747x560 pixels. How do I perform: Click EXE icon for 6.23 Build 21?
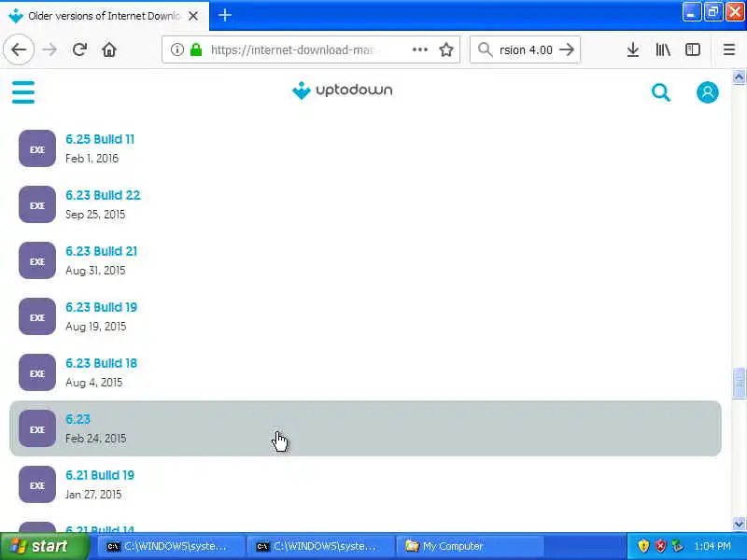tap(37, 260)
